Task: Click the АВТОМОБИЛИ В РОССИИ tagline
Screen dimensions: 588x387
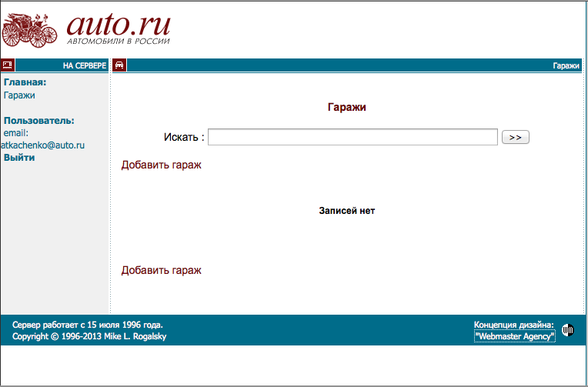Action: 118,42
